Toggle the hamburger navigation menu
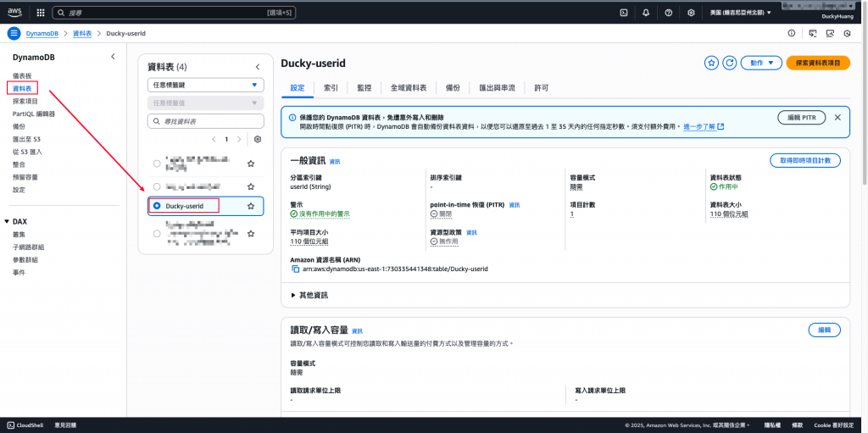868x433 pixels. coord(14,33)
